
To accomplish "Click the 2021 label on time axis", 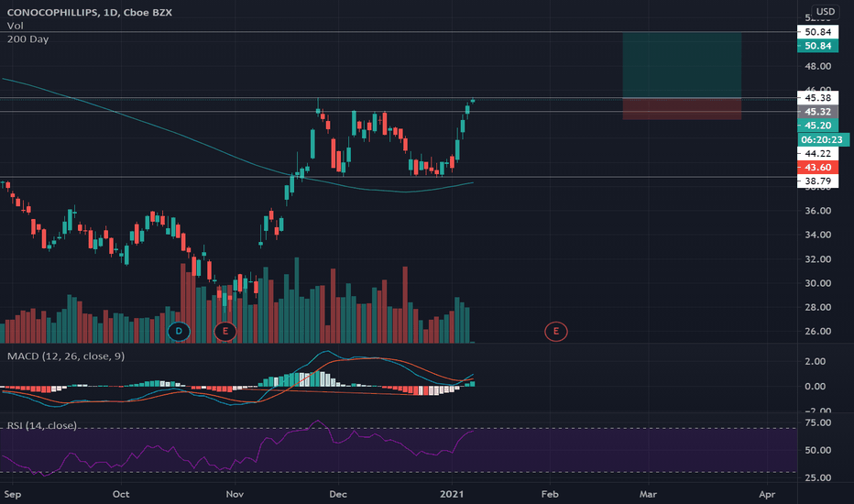I will [x=452, y=494].
